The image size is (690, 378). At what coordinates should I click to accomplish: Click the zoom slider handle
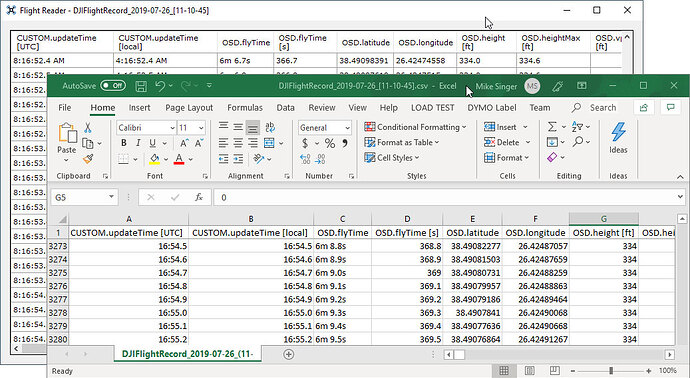[611, 371]
